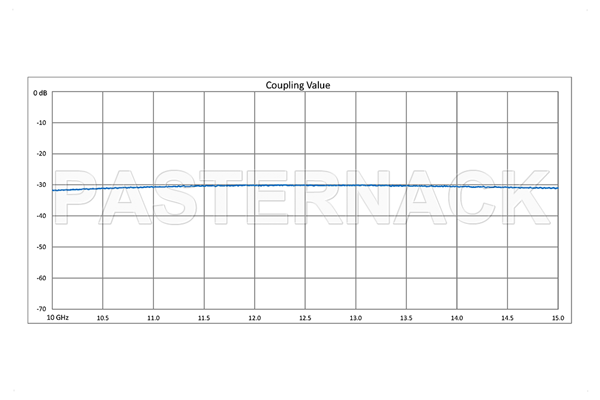Select the -20 y-axis label
Image resolution: width=600 pixels, height=400 pixels.
(x=41, y=154)
